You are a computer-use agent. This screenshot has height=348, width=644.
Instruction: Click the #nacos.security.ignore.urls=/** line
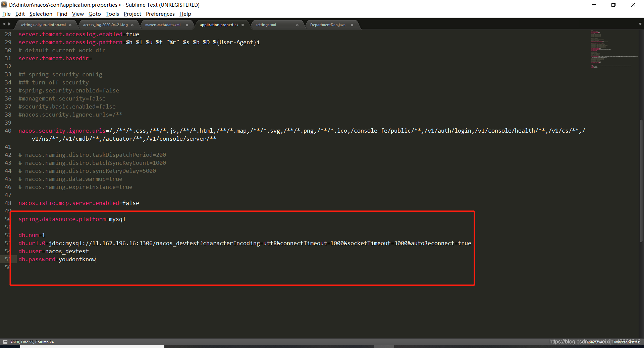click(70, 115)
